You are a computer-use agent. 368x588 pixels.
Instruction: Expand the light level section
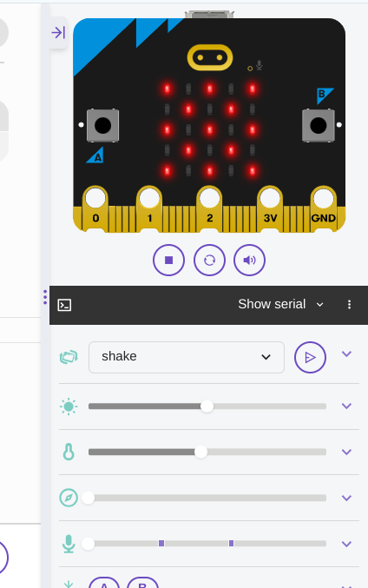346,406
